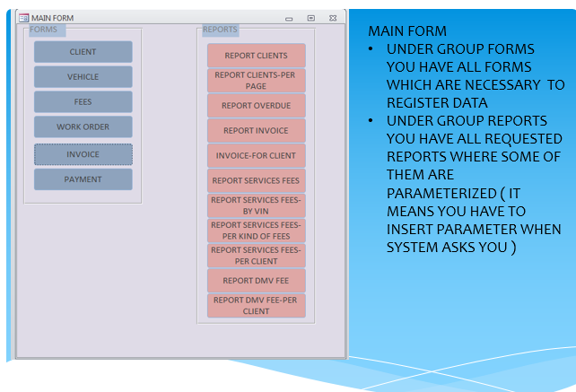
Task: Open REPORT SERVICES FEES-PER KIND OF FEES
Action: coord(256,231)
